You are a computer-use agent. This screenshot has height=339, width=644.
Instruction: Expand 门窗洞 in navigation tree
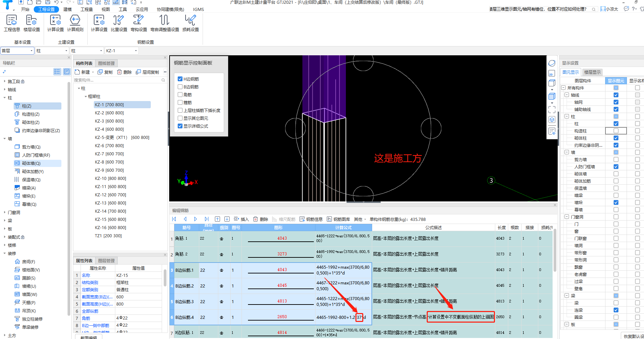[x=5, y=212]
